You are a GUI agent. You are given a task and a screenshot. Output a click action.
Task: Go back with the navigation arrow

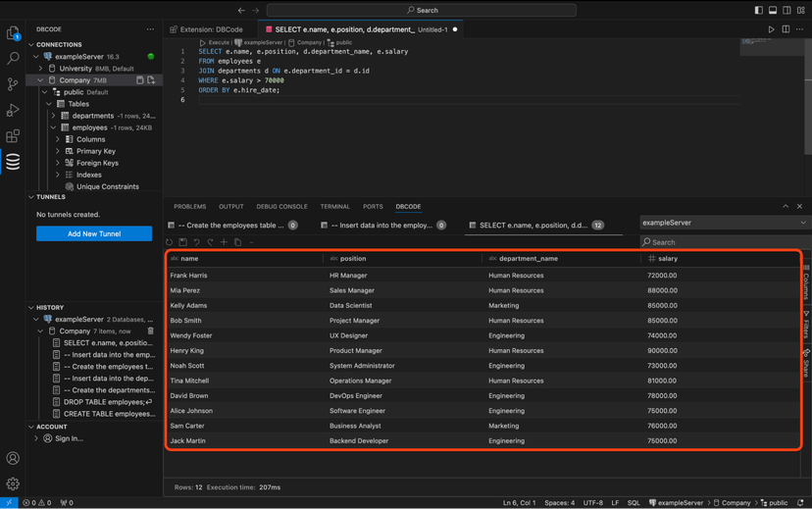coord(241,10)
